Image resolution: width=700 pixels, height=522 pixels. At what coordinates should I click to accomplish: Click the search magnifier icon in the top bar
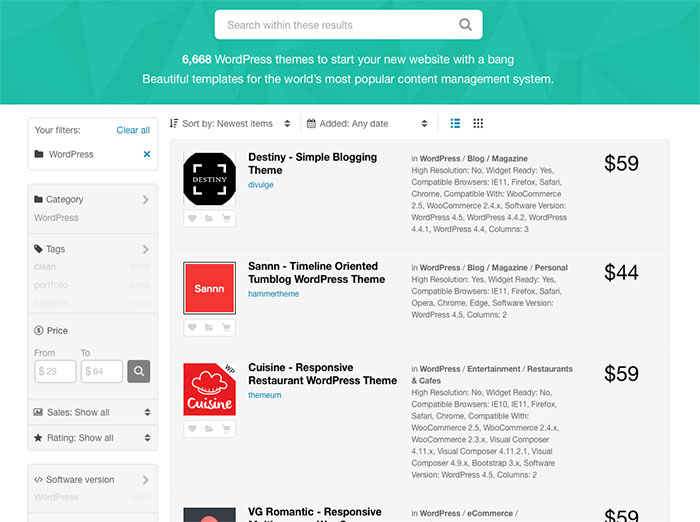(465, 25)
